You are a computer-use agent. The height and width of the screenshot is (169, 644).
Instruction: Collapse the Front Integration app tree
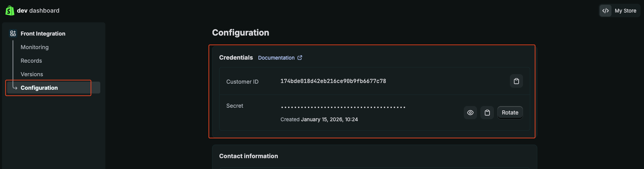click(x=43, y=34)
